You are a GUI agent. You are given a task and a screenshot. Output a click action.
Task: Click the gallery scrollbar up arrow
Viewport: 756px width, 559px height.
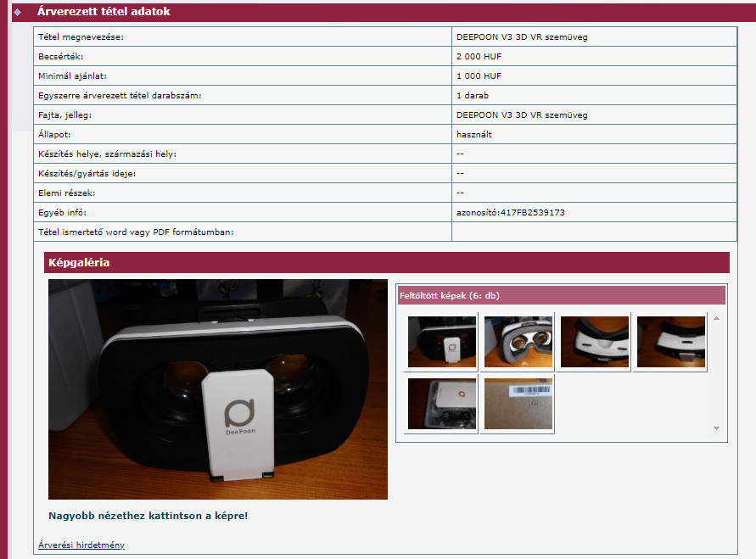[716, 318]
